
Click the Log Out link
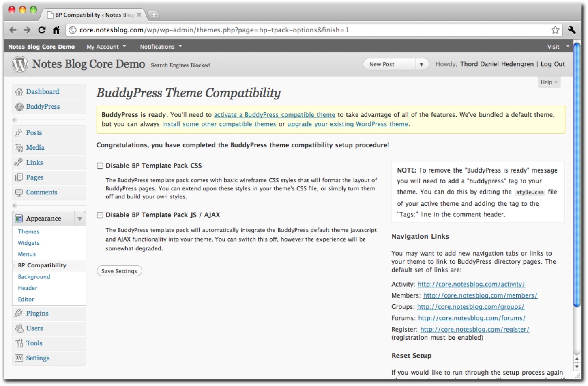(553, 64)
